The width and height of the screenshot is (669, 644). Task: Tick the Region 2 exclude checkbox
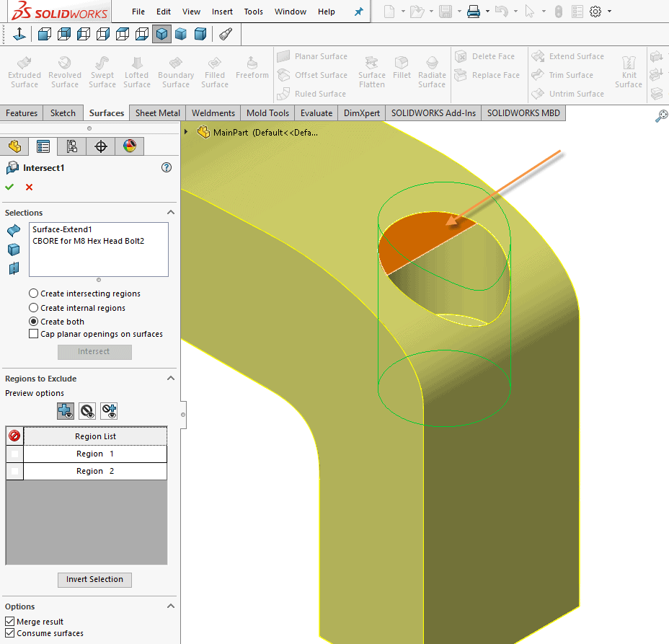pos(14,471)
